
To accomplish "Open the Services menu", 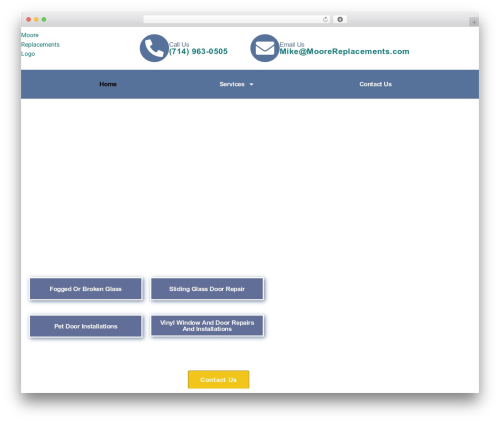I will click(x=232, y=84).
